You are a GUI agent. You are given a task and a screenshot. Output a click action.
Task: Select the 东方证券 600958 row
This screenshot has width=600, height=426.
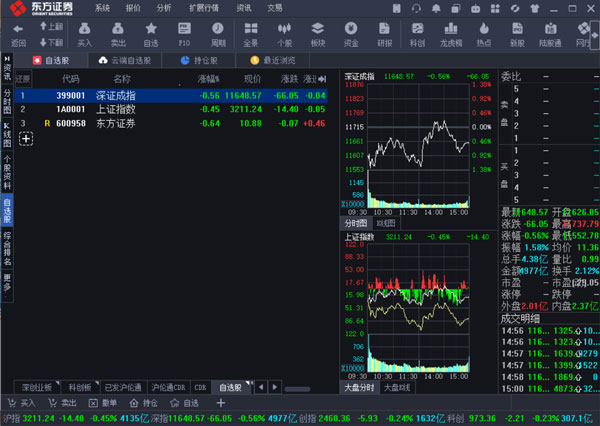(171, 123)
